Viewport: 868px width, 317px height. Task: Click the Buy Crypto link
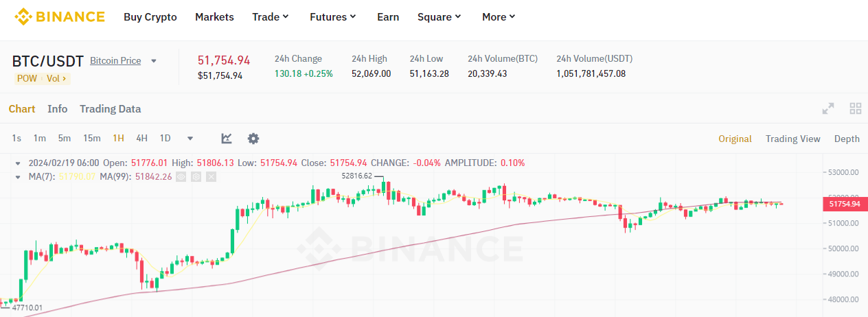click(x=150, y=17)
